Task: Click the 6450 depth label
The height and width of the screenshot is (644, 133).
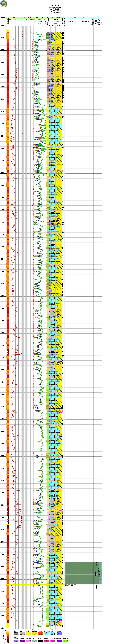Action: (3, 628)
